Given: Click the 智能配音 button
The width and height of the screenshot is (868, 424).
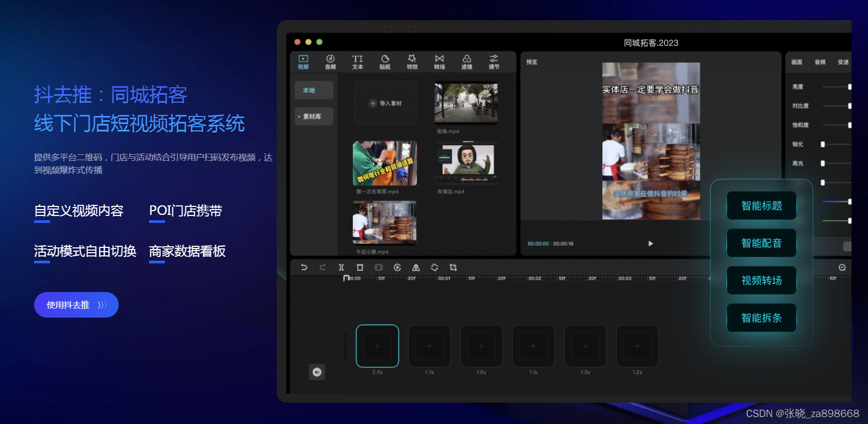Looking at the screenshot, I should coord(762,243).
